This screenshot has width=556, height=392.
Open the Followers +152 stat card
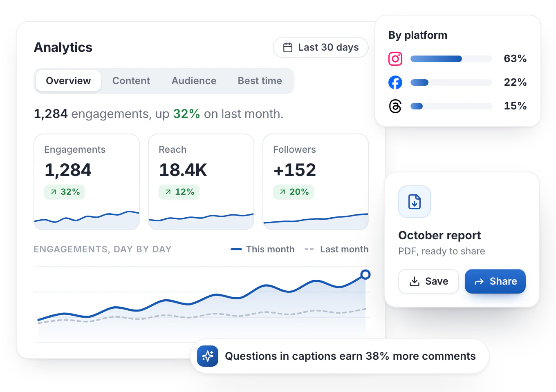pos(316,182)
